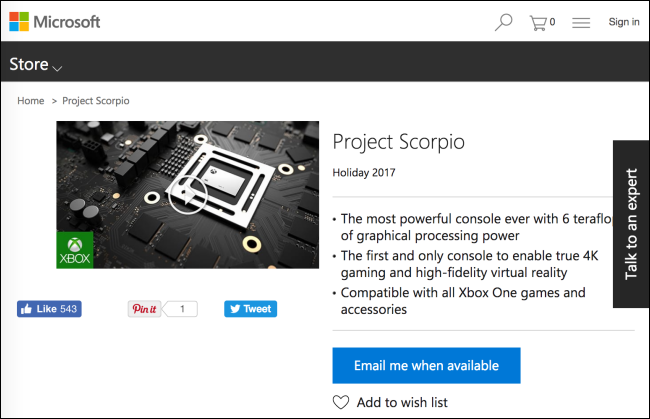Open the shopping cart
The width and height of the screenshot is (650, 419).
tap(538, 21)
